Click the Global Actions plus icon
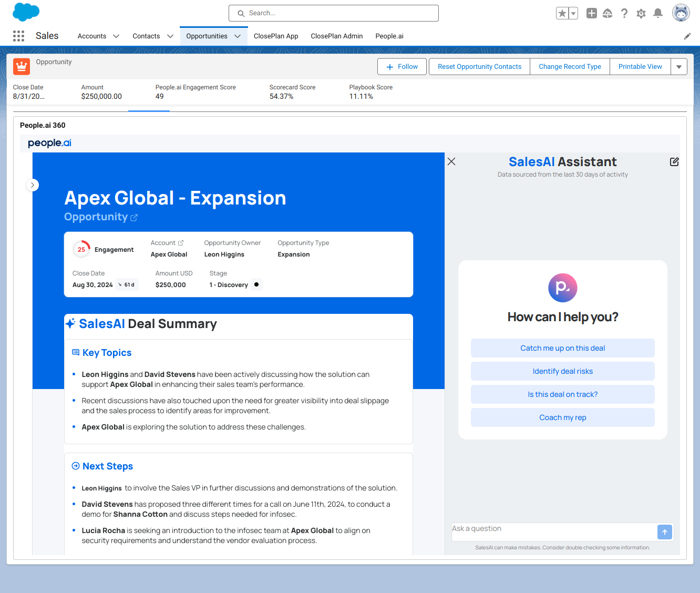700x593 pixels. point(592,13)
